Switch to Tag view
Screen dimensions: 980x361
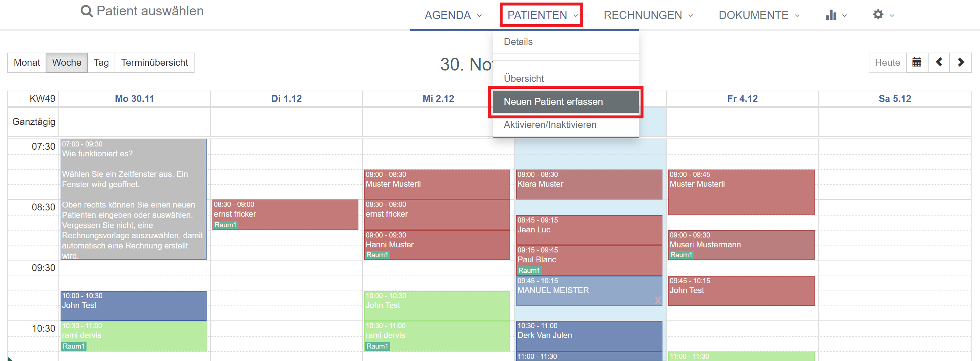click(101, 62)
